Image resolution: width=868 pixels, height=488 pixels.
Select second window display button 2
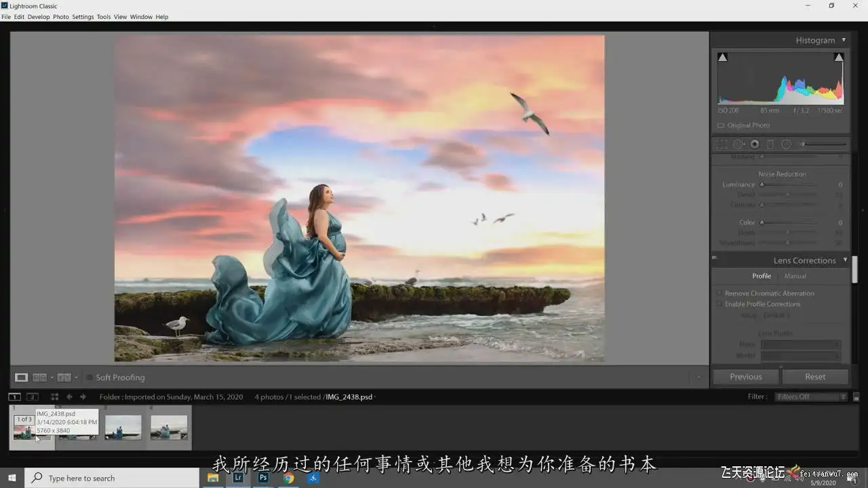click(32, 396)
